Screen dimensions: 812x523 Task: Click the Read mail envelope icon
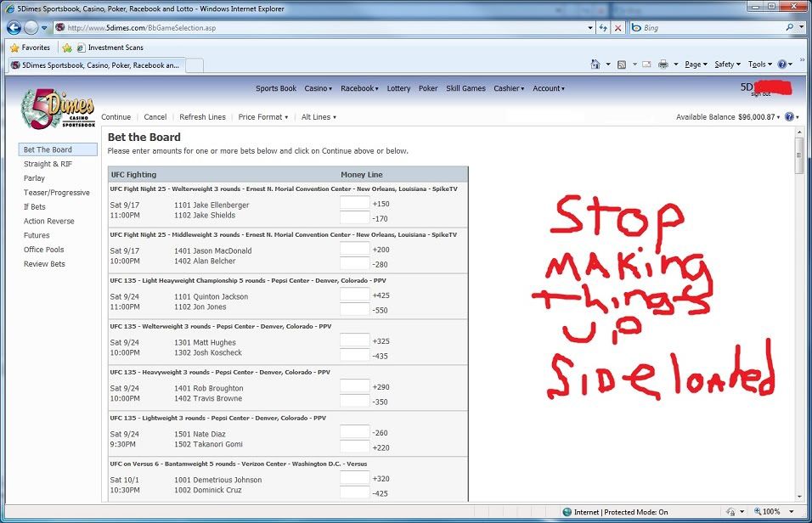tap(646, 65)
